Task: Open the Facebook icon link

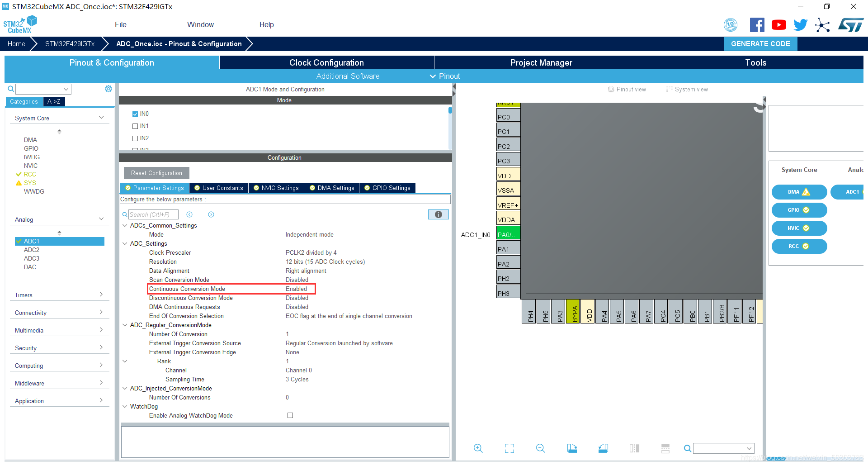Action: tap(757, 25)
